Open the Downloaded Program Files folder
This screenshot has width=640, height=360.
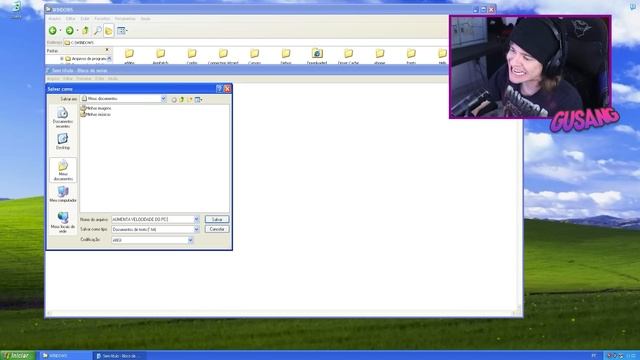317,56
